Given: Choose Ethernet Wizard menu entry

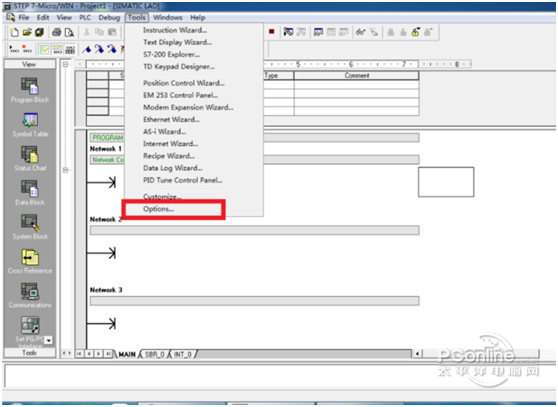Looking at the screenshot, I should point(194,119).
